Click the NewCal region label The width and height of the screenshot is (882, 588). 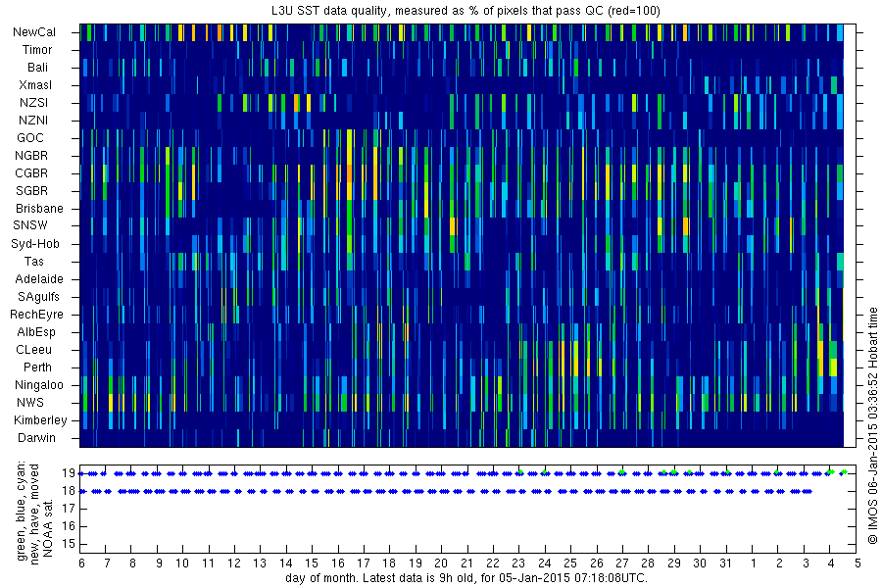point(34,32)
